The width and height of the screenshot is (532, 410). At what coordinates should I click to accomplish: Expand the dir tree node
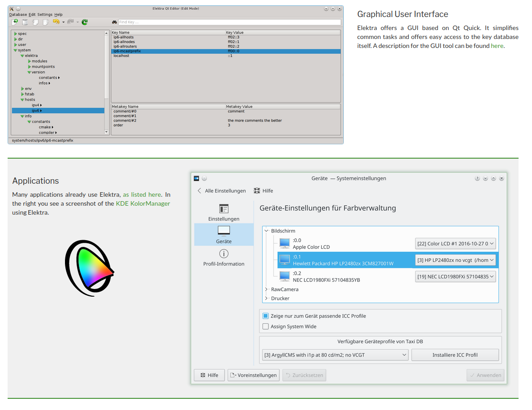click(x=16, y=39)
